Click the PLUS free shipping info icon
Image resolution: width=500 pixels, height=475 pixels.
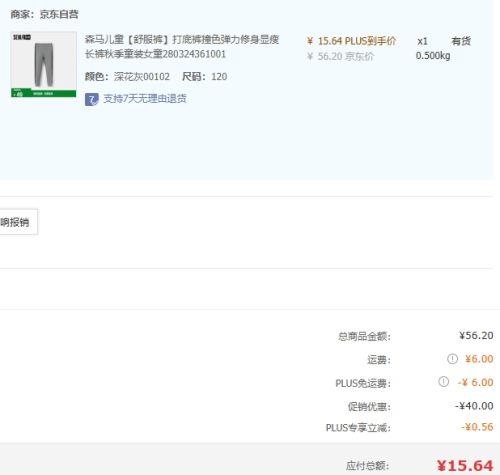click(443, 382)
